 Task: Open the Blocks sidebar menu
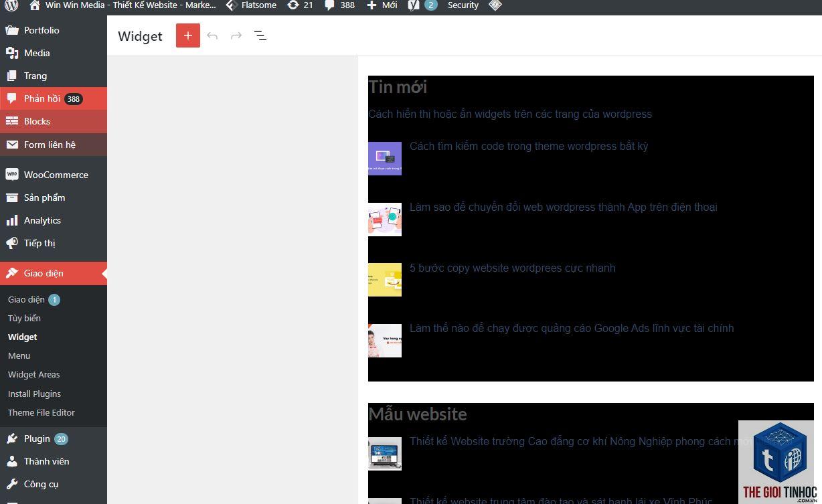click(54, 121)
